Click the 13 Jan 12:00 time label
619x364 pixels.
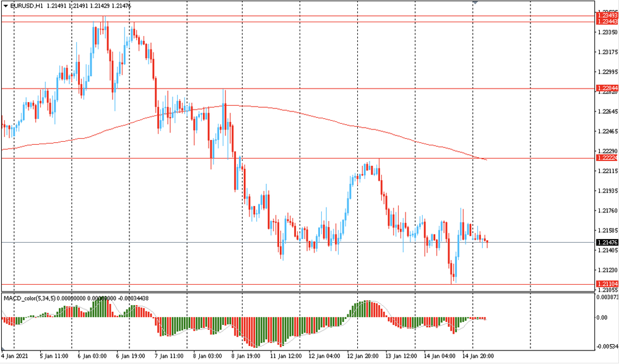pyautogui.click(x=402, y=356)
